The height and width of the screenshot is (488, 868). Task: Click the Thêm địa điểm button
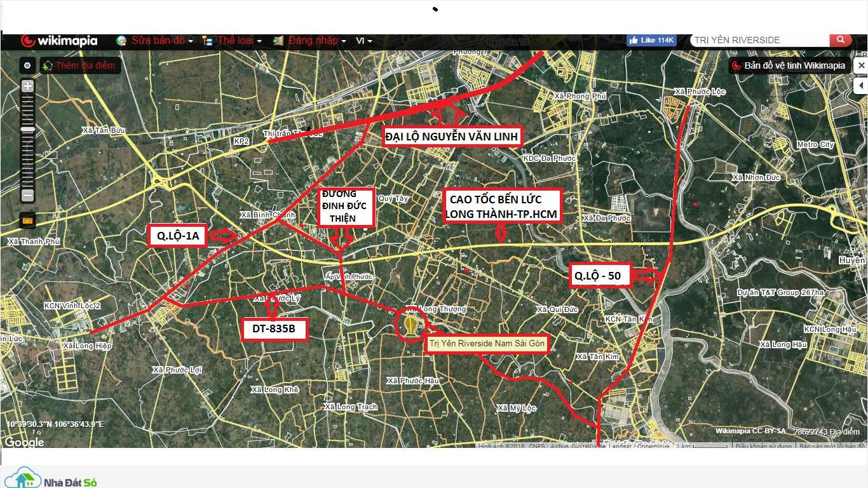click(80, 65)
